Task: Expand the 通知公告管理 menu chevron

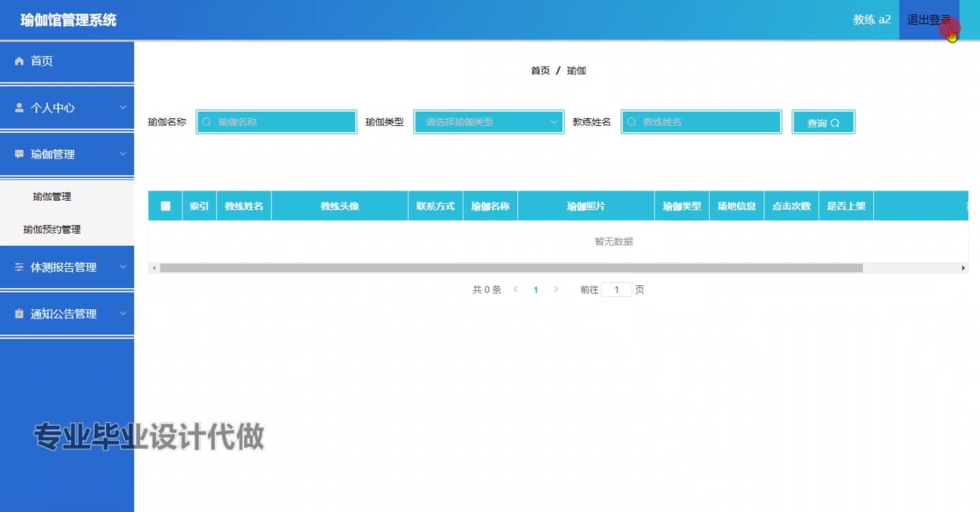Action: point(123,314)
